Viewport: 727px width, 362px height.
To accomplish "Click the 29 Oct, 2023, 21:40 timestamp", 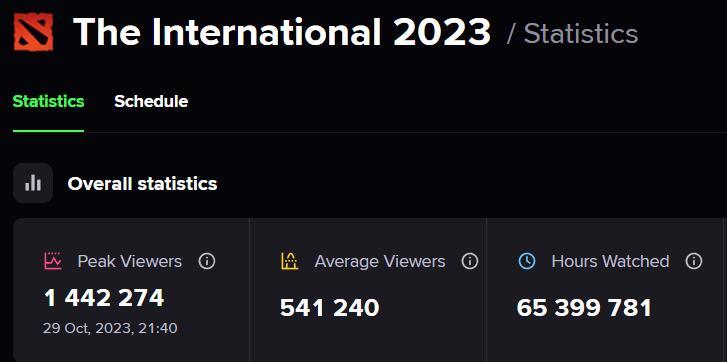I will (110, 329).
